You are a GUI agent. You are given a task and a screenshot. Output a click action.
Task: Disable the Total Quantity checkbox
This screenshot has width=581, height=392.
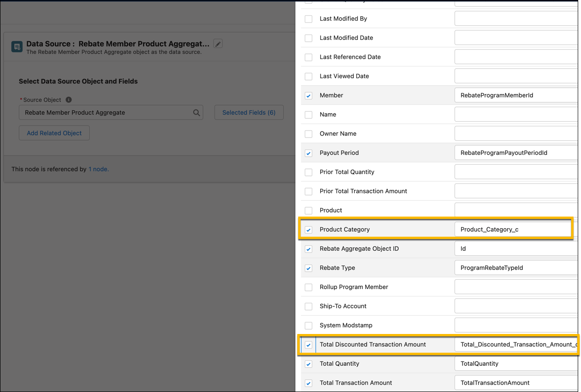pyautogui.click(x=308, y=363)
